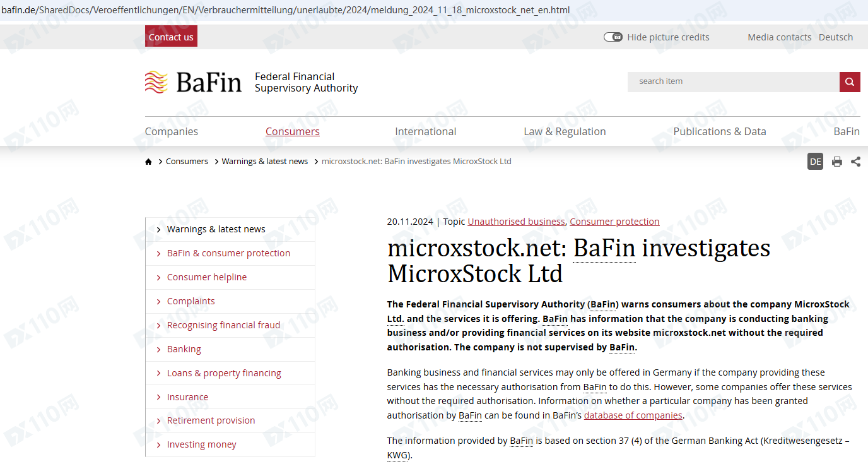Image resolution: width=868 pixels, height=464 pixels.
Task: Switch to German via DE badge
Action: 815,162
